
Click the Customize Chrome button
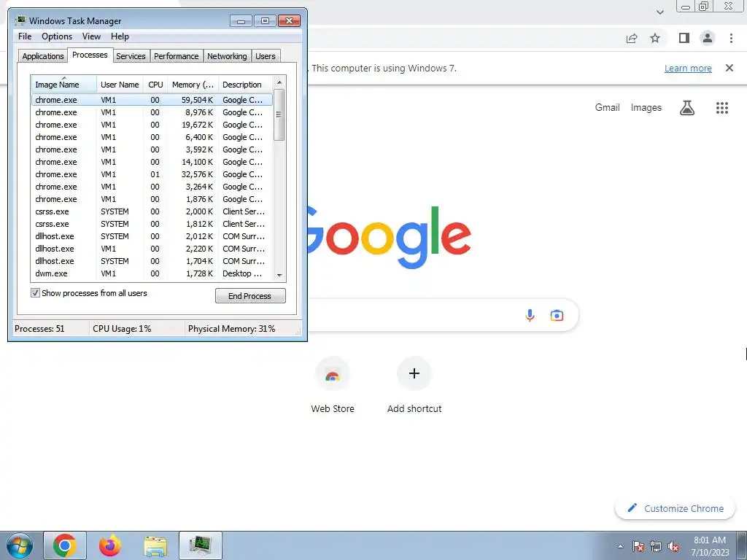[x=675, y=508]
